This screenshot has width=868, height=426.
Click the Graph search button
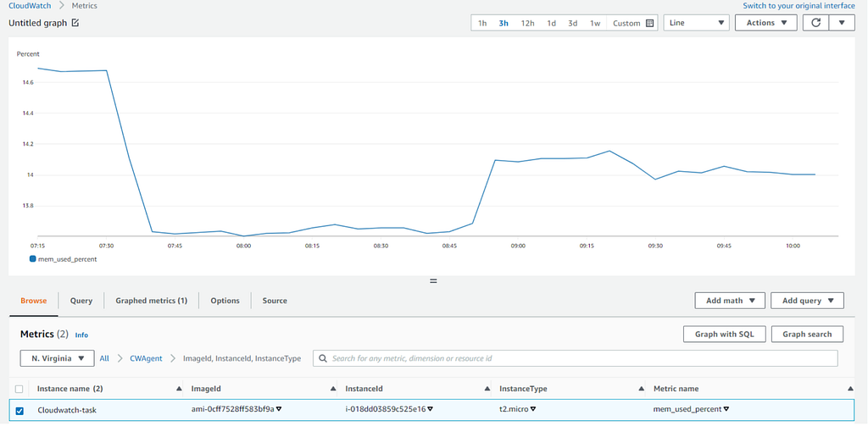tap(807, 335)
